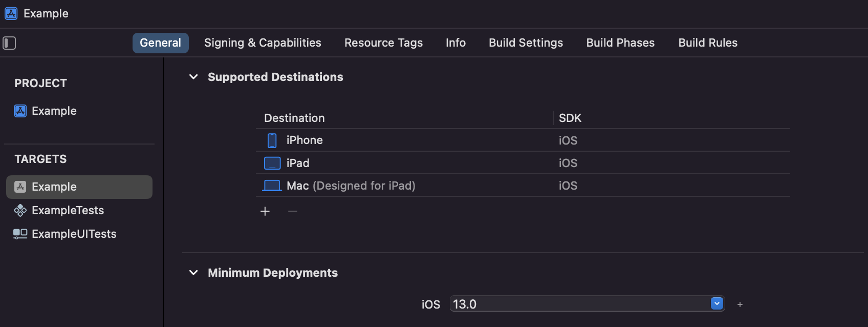The height and width of the screenshot is (327, 868).
Task: Select Mac (Designed for iPad) row
Action: pyautogui.click(x=523, y=186)
